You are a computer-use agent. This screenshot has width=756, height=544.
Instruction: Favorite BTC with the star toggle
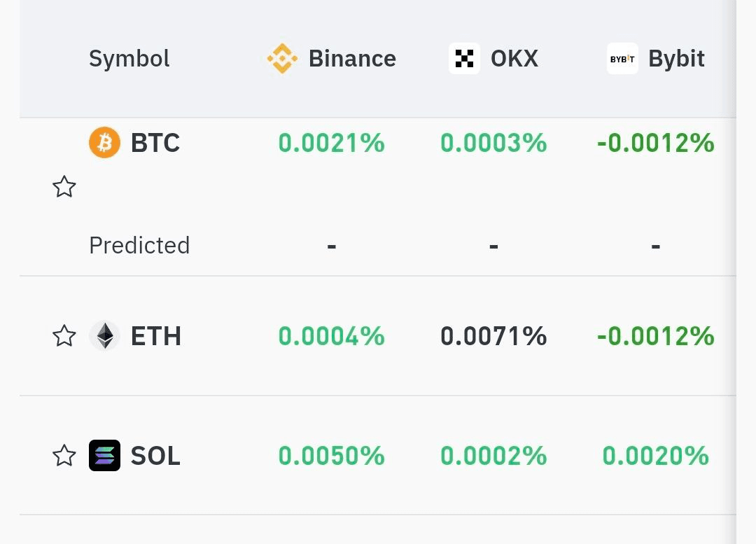click(x=64, y=186)
